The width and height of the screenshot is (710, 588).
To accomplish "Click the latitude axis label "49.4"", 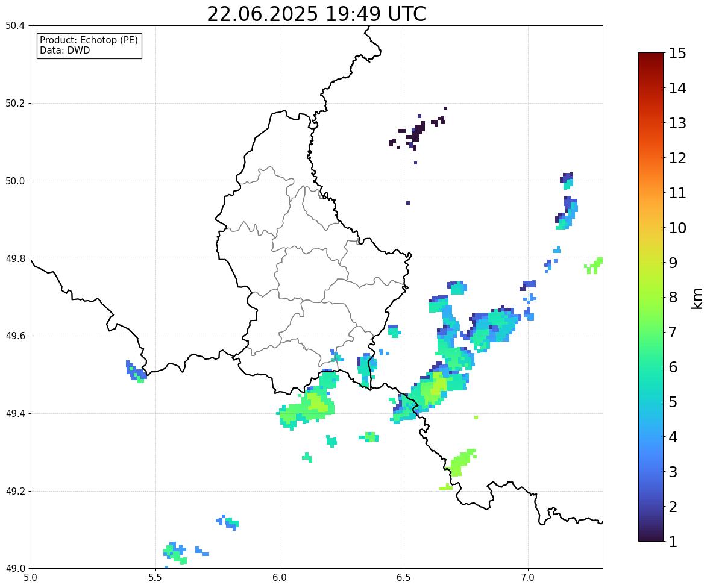I will pos(15,414).
